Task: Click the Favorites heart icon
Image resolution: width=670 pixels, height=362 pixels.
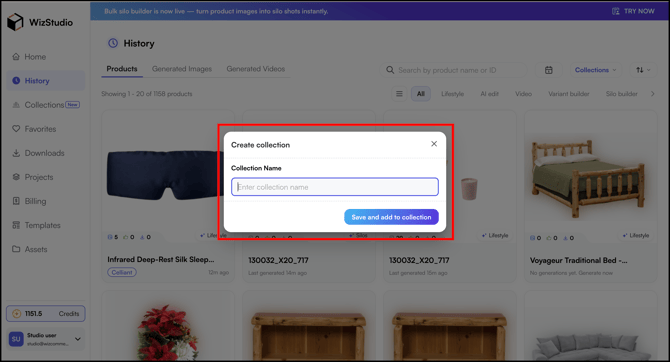Action: [x=16, y=129]
